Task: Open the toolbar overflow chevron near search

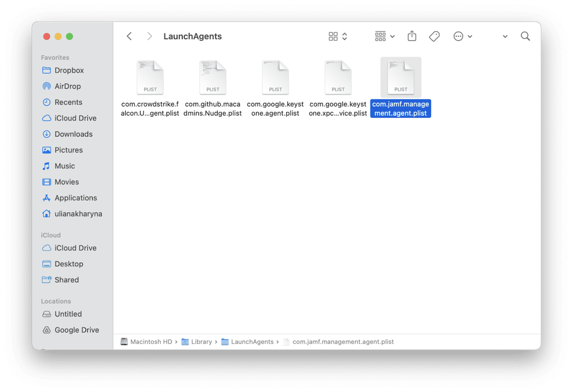Action: [x=505, y=36]
